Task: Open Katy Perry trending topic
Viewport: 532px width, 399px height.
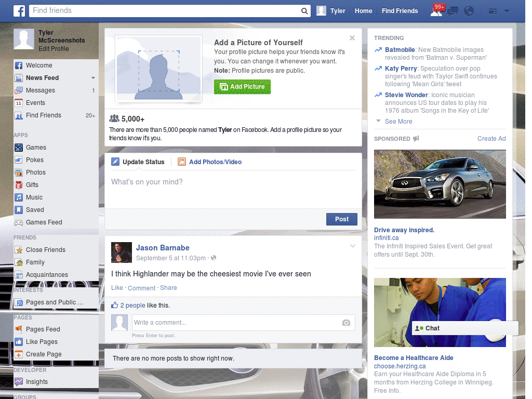Action: click(x=401, y=69)
